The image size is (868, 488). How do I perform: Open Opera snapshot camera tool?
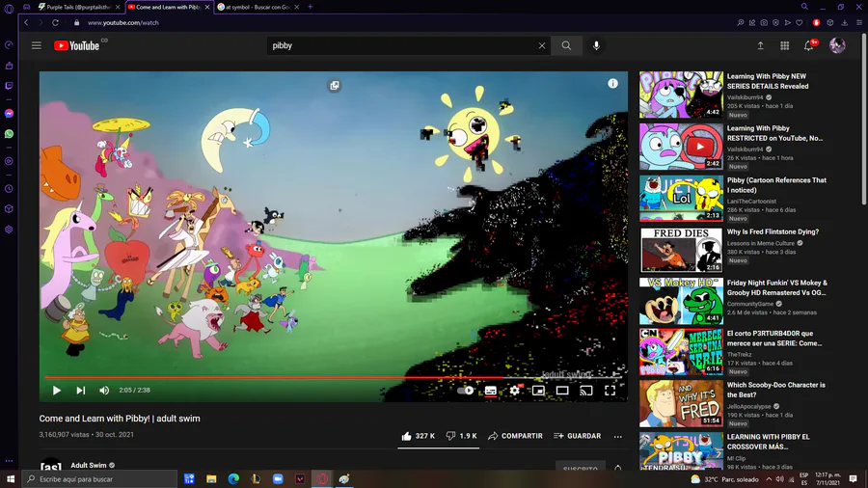764,23
